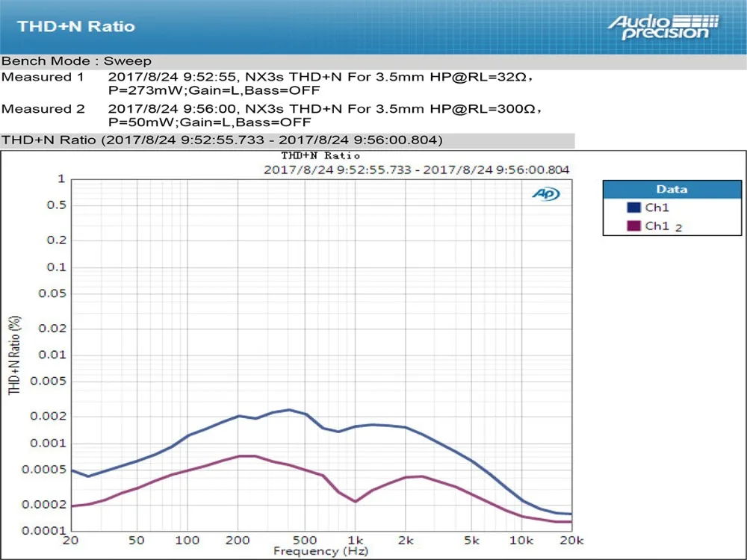Select the blue Ch1 legend color swatch
This screenshot has height=560, width=747.
pyautogui.click(x=633, y=207)
